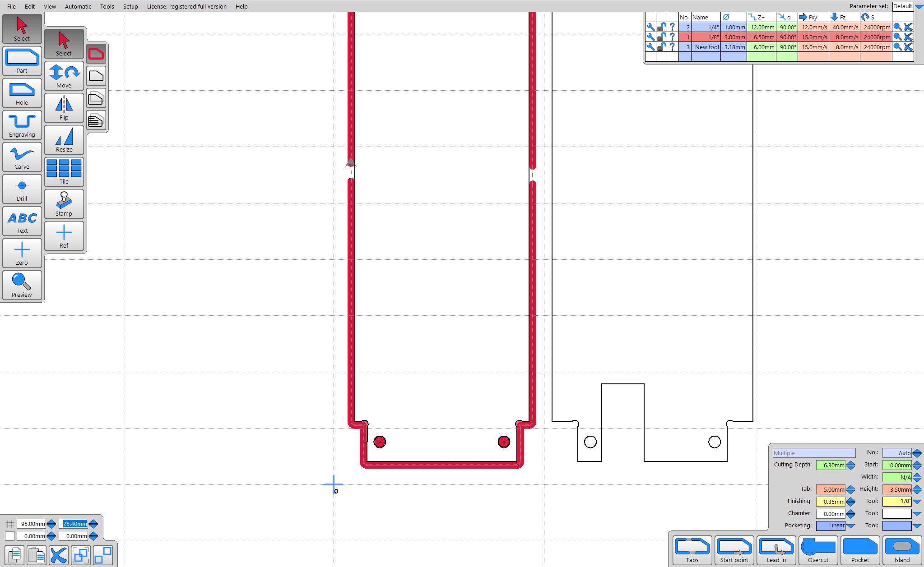This screenshot has height=567, width=924.
Task: Open the Pocketing Linear dropdown
Action: pyautogui.click(x=851, y=526)
